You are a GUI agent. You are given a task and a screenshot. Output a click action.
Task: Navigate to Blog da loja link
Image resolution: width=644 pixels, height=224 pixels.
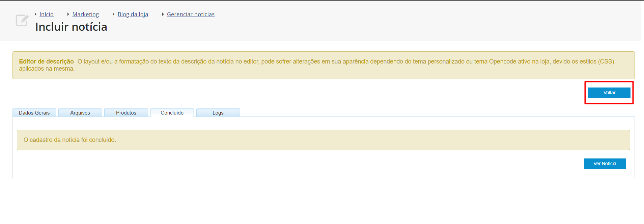(x=133, y=14)
